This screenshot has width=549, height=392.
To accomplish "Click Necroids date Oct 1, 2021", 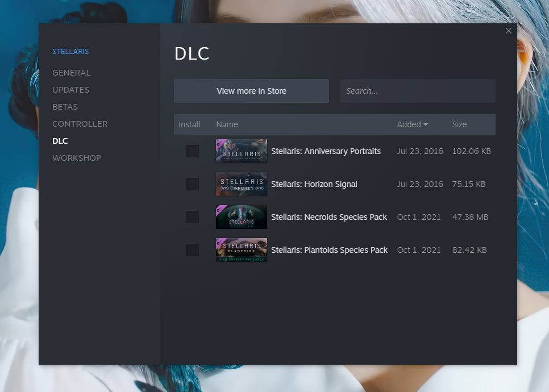I will [419, 217].
